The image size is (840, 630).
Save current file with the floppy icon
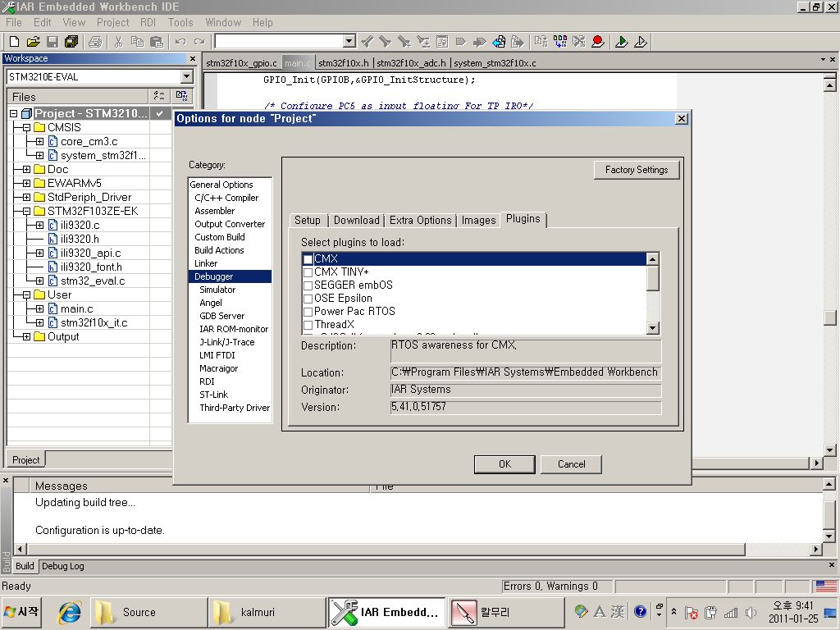pyautogui.click(x=52, y=41)
